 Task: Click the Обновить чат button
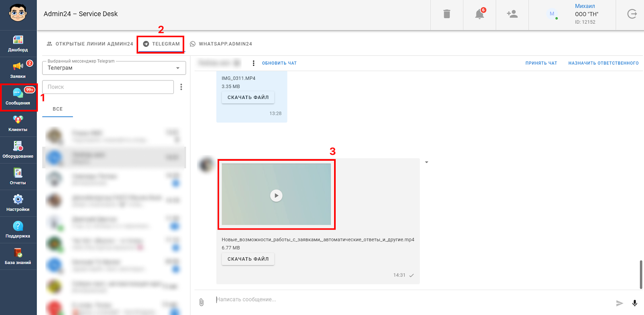(x=279, y=63)
